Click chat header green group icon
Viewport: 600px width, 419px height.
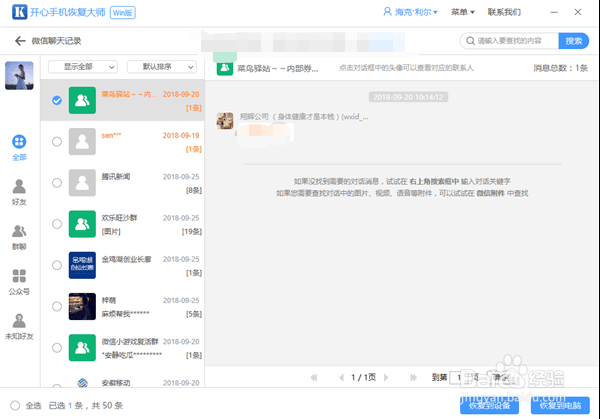pos(225,68)
